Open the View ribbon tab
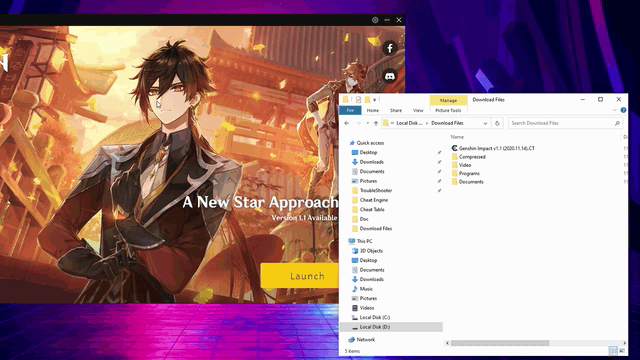The width and height of the screenshot is (640, 360). tap(418, 110)
